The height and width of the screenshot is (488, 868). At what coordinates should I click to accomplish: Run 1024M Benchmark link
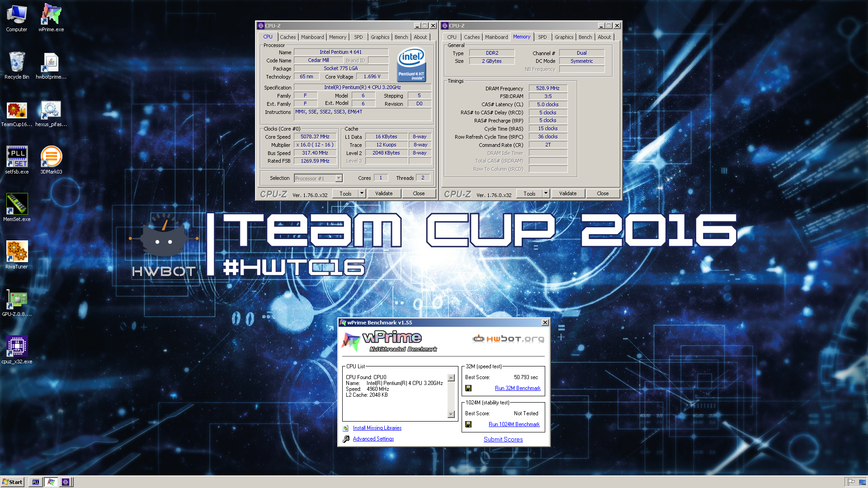point(514,424)
